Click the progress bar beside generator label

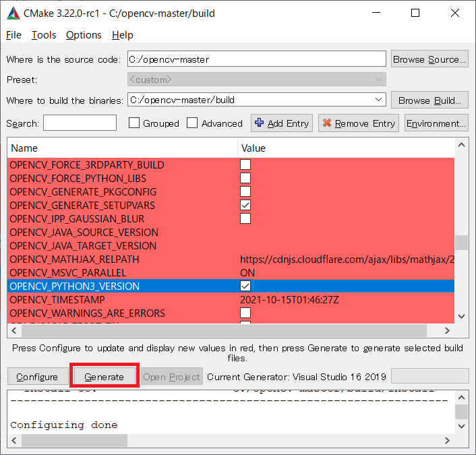(430, 376)
